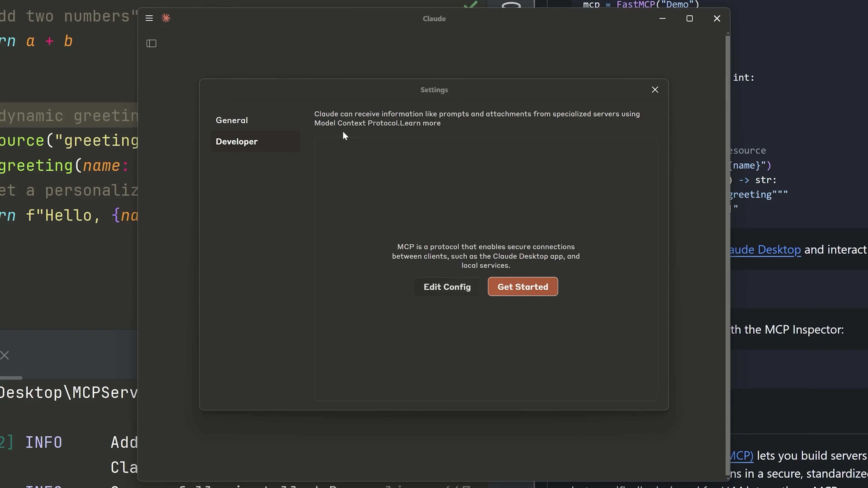Click the 'MCP is a protocol' description text
The image size is (868, 488).
tap(486, 256)
